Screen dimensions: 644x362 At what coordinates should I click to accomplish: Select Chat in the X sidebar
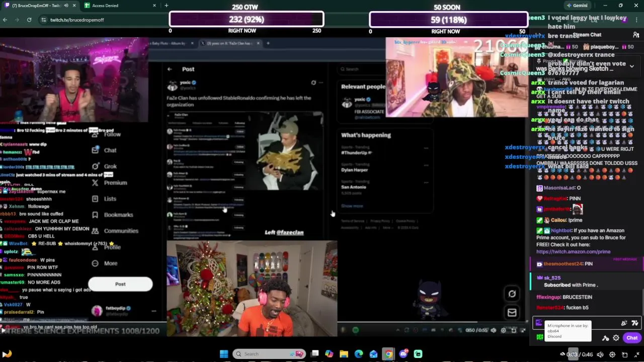pos(104,150)
